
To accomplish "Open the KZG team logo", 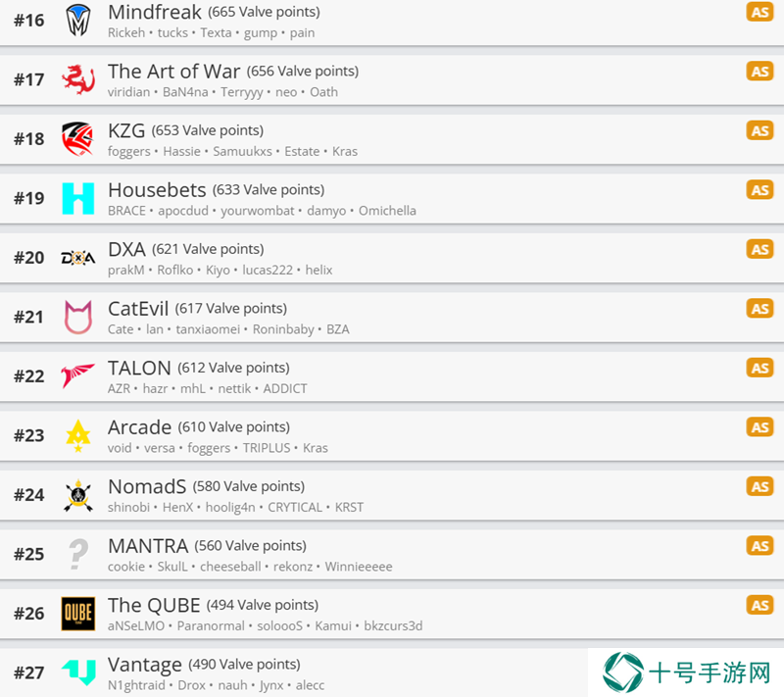I will (x=78, y=139).
